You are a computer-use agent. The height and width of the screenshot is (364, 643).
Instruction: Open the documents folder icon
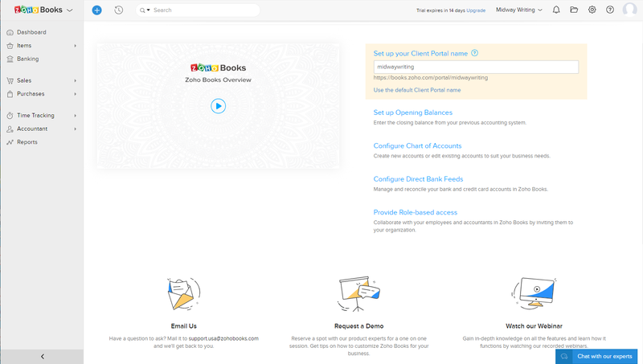click(574, 10)
